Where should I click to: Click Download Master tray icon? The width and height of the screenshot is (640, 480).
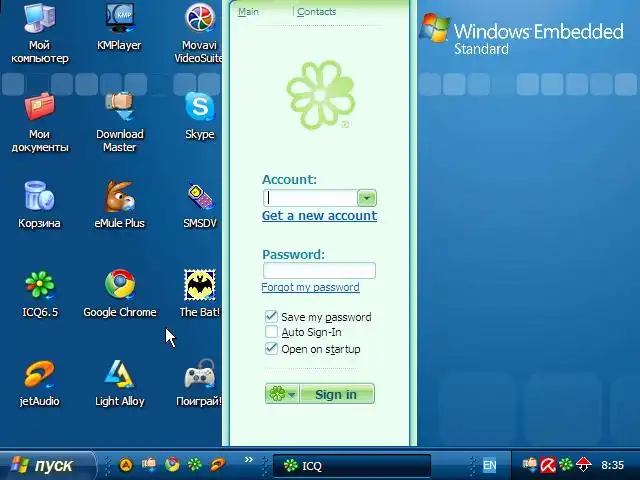point(530,464)
